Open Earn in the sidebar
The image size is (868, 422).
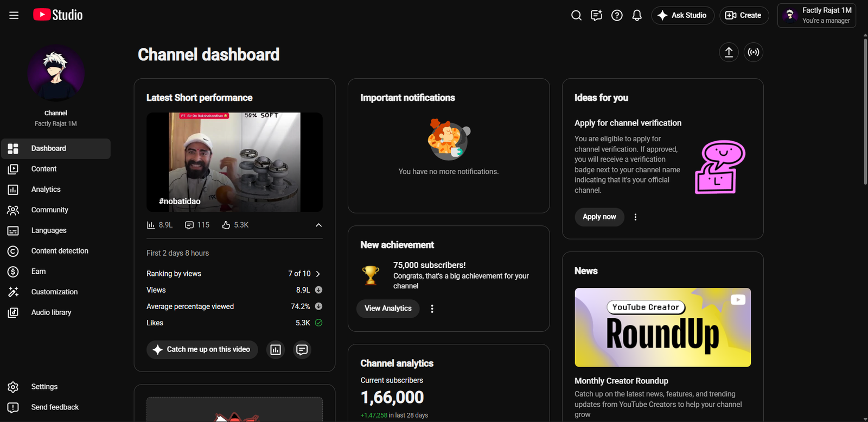(56, 272)
